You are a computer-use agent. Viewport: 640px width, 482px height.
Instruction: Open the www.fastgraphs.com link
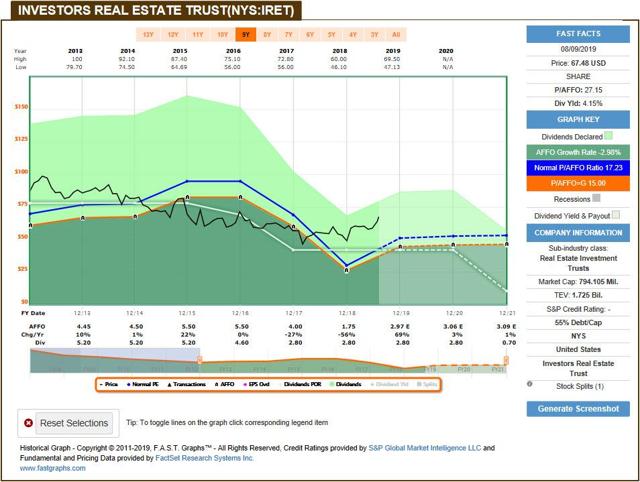[53, 468]
